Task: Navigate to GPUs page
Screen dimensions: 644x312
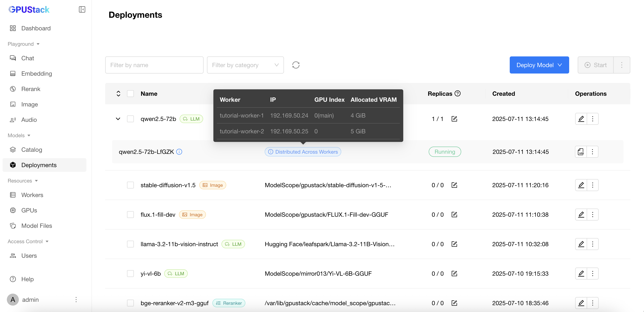Action: point(44,210)
